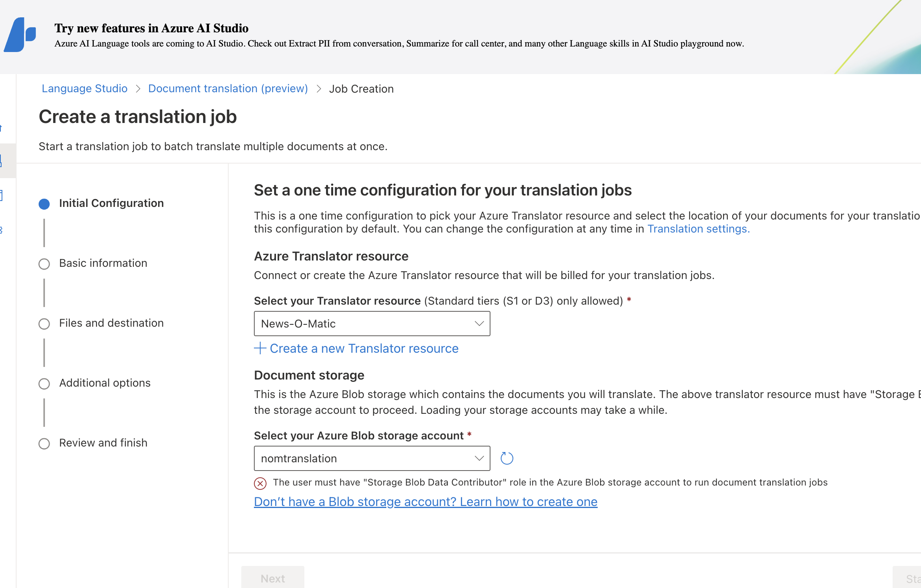This screenshot has height=588, width=921.
Task: Click the refresh icon next to Blob storage dropdown
Action: [507, 458]
